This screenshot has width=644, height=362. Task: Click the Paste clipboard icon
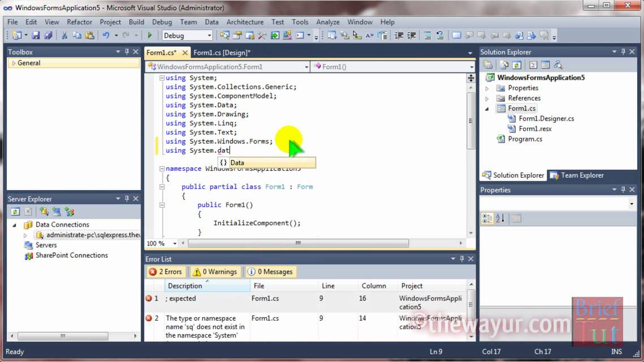[x=89, y=36]
